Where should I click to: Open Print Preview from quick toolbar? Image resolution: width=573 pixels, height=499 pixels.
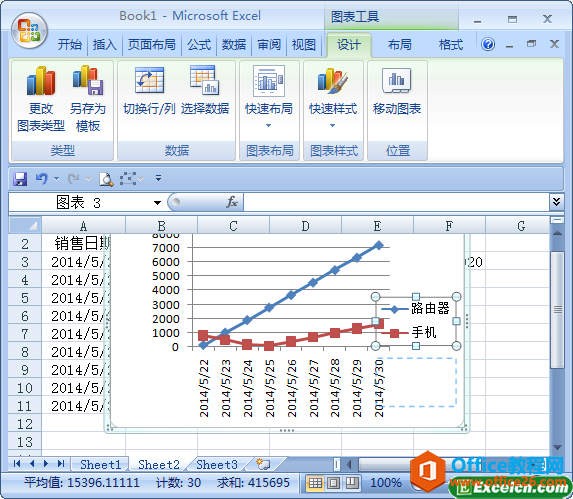[106, 179]
